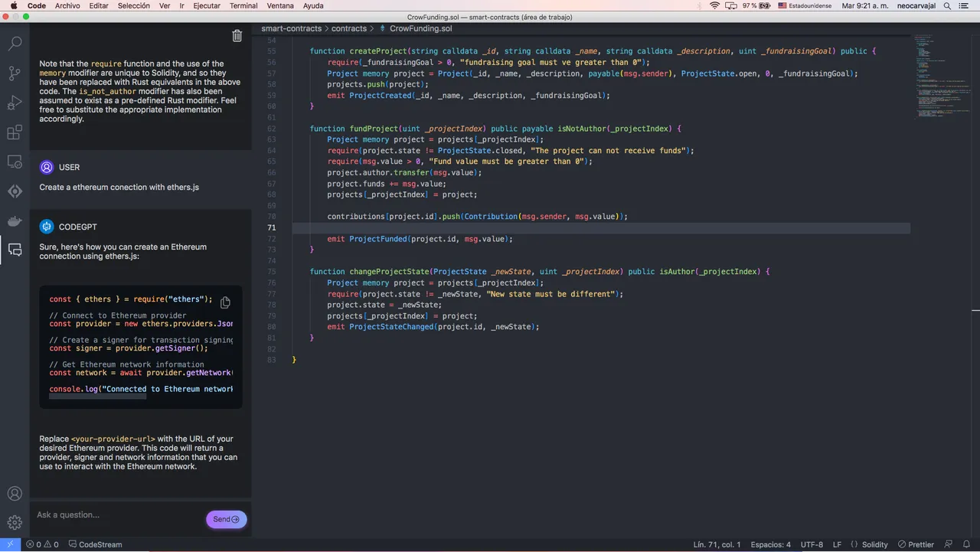Image resolution: width=980 pixels, height=552 pixels.
Task: Click smart-contracts breadcrumb
Action: tap(292, 28)
